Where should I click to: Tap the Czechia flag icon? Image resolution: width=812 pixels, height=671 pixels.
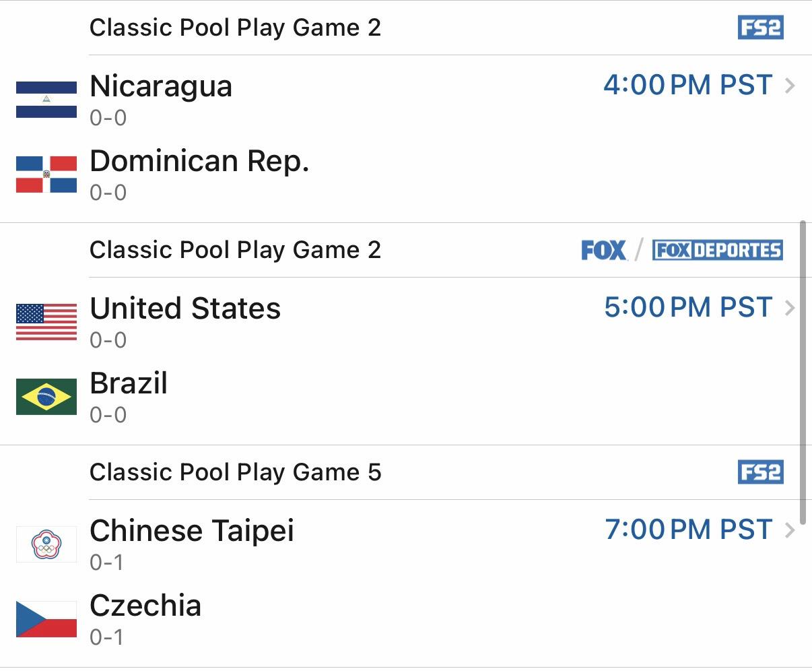coord(46,619)
